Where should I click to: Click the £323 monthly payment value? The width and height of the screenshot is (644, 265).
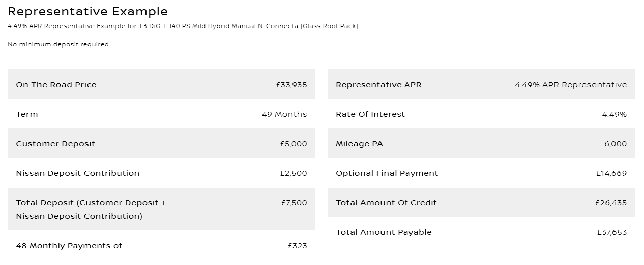297,246
